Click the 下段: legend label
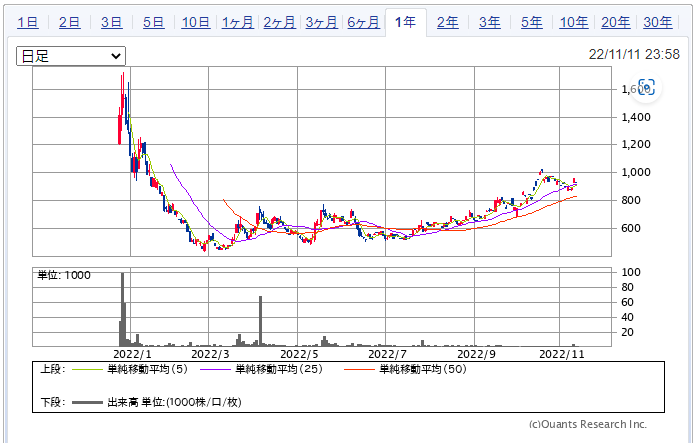 coord(53,403)
